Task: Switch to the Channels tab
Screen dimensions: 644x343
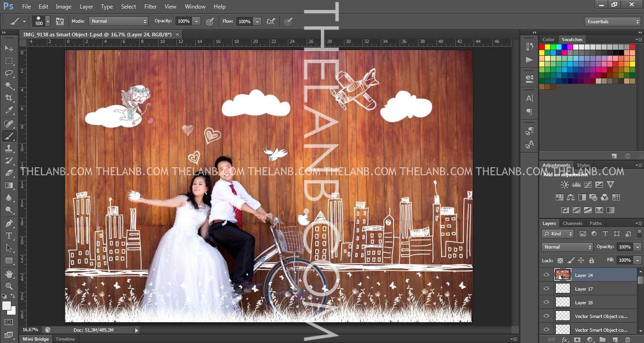Action: pyautogui.click(x=572, y=223)
